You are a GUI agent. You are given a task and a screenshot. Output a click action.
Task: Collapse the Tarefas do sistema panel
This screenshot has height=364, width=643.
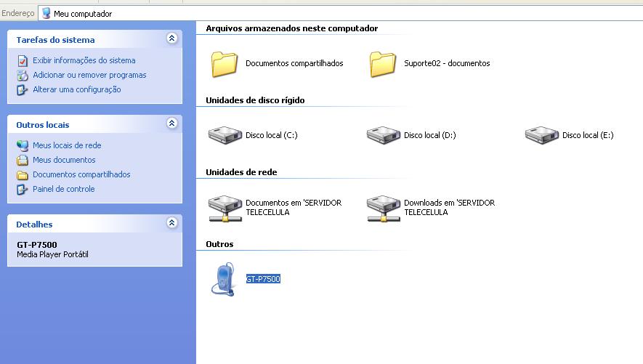tap(171, 39)
